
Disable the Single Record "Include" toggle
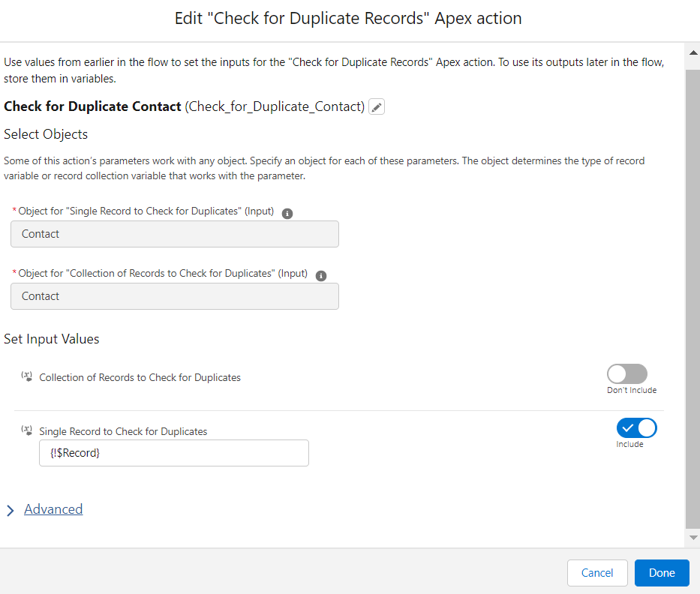[636, 428]
